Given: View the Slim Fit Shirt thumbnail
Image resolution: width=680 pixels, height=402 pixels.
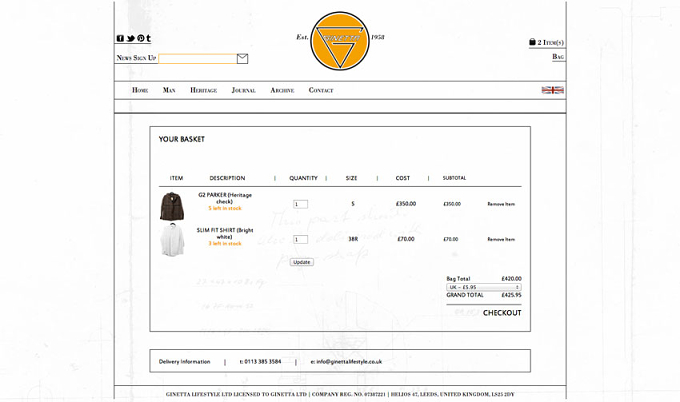Looking at the screenshot, I should pyautogui.click(x=172, y=240).
